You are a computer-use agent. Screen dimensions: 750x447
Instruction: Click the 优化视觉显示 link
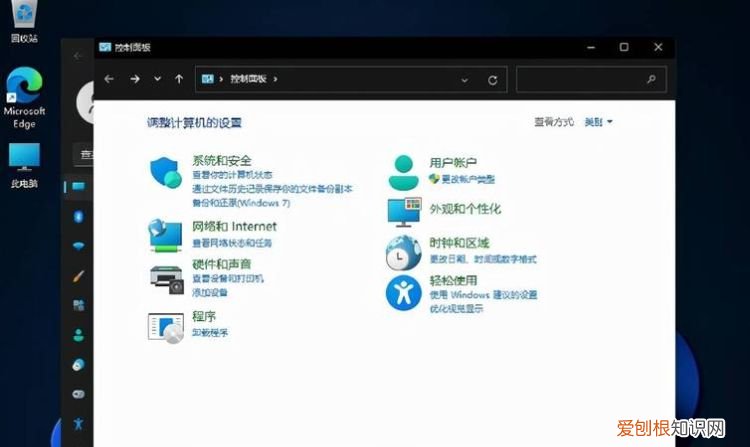pos(456,309)
